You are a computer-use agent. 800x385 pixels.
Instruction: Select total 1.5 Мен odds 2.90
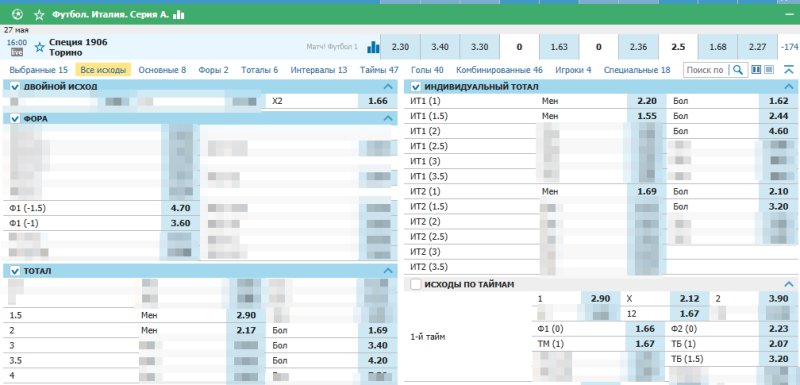pos(246,315)
